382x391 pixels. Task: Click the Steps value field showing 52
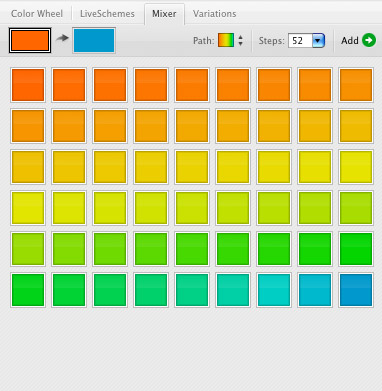[300, 41]
